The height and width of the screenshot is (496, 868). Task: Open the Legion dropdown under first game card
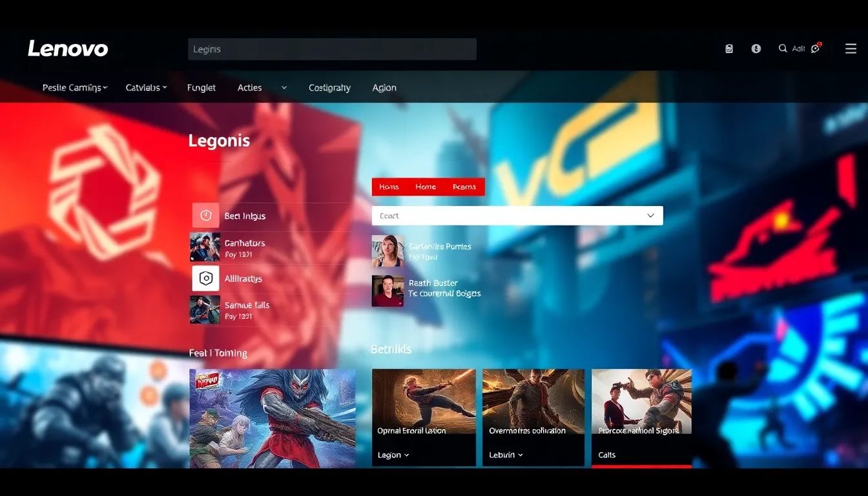click(x=393, y=455)
